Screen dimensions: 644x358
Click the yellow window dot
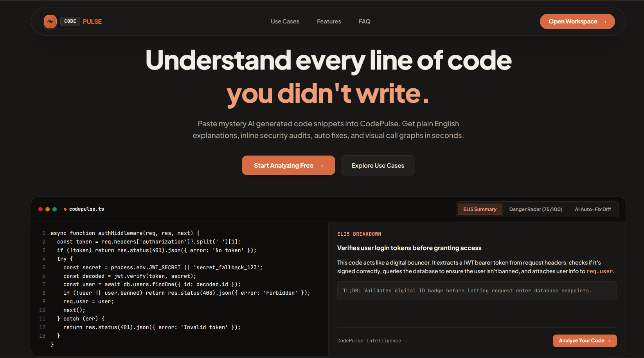(47, 209)
